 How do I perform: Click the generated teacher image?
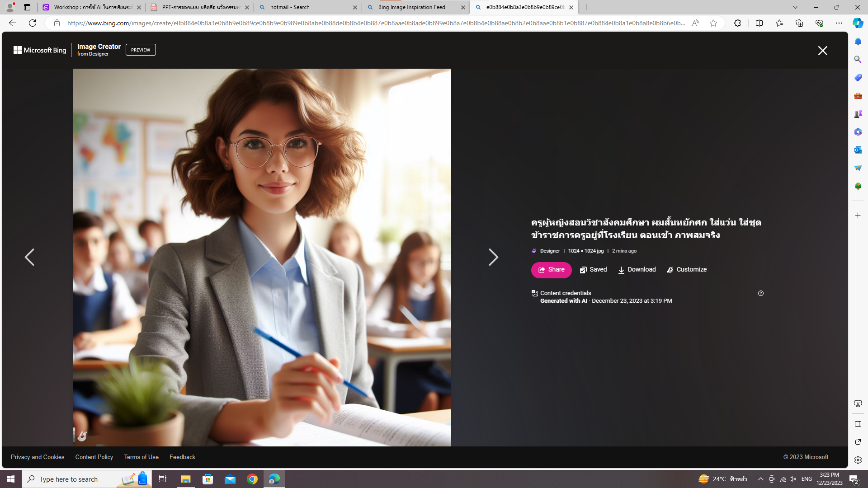(261, 257)
